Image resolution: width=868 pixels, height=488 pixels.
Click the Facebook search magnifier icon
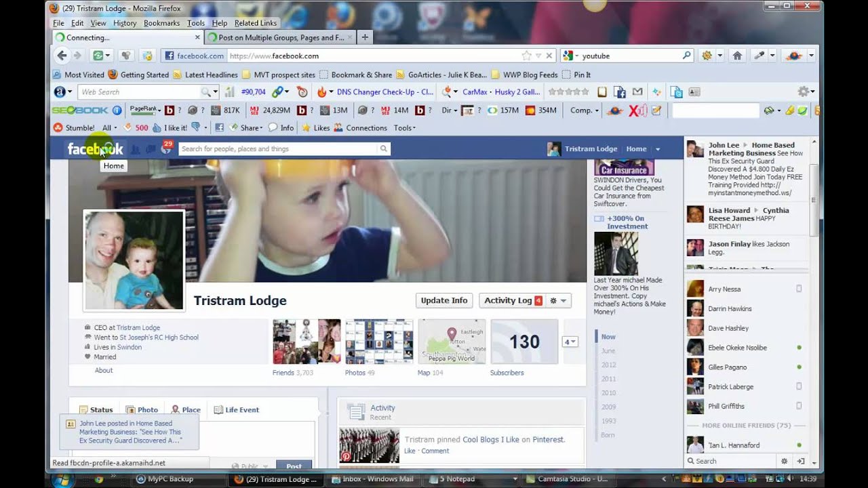pyautogui.click(x=383, y=149)
